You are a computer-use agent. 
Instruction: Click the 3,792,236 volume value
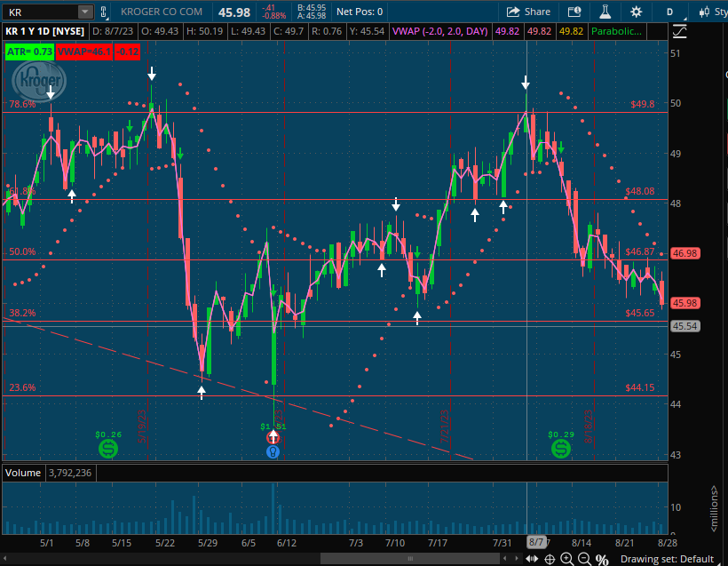click(x=70, y=473)
